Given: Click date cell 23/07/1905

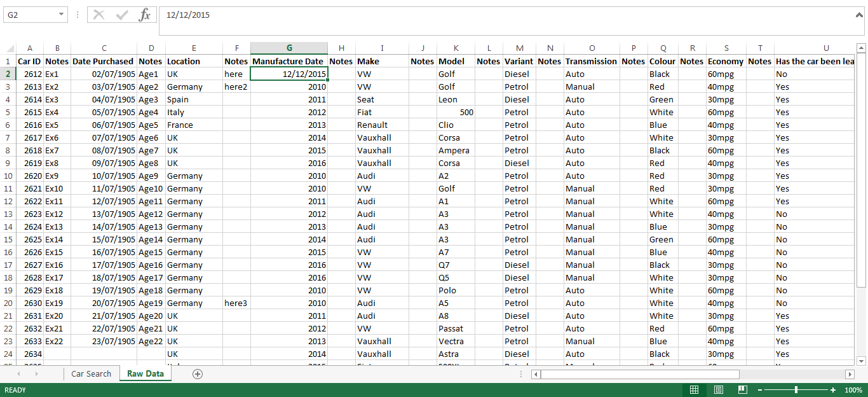Looking at the screenshot, I should tap(104, 341).
